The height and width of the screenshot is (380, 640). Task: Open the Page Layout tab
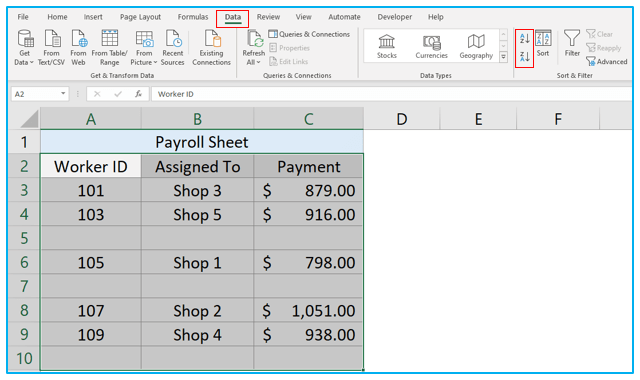pyautogui.click(x=140, y=17)
